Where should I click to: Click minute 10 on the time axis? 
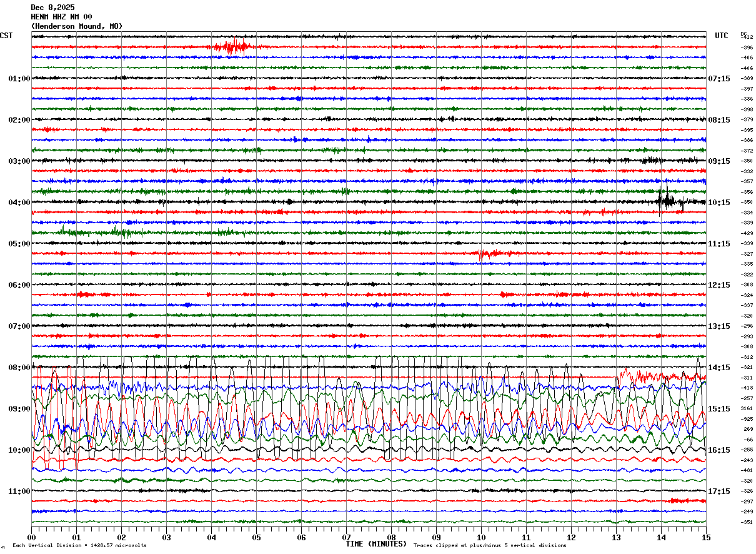point(482,537)
